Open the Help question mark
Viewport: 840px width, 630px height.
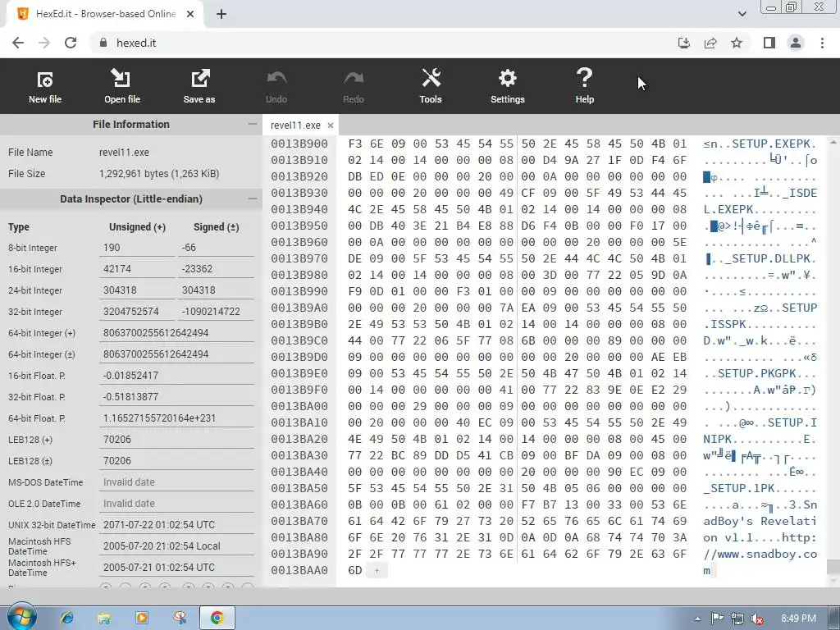pyautogui.click(x=584, y=85)
